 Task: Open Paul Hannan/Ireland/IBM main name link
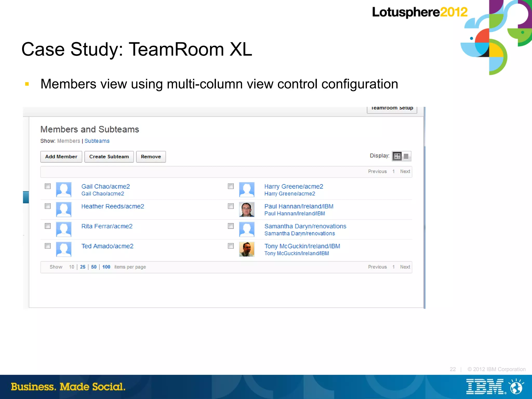click(299, 206)
